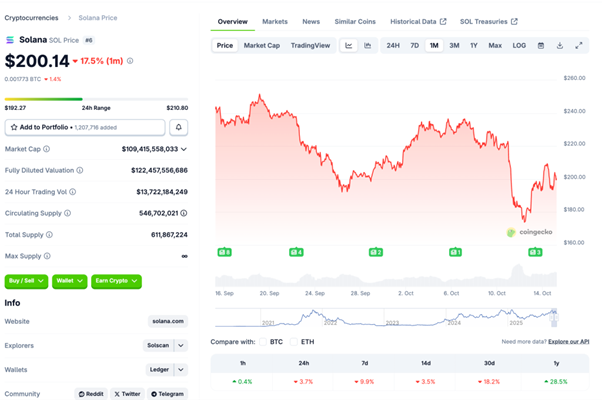The width and height of the screenshot is (602, 400).
Task: Switch to line chart view icon
Action: point(349,45)
